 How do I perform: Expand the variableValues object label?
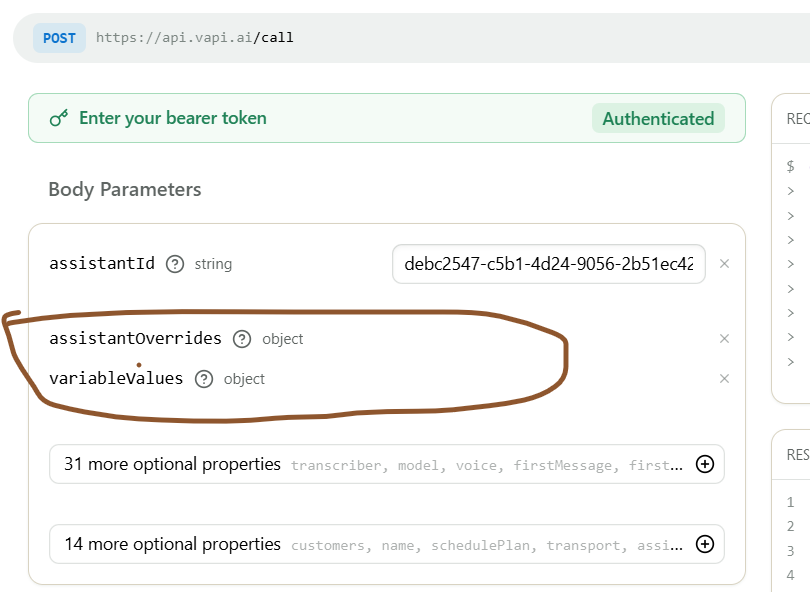pos(116,378)
